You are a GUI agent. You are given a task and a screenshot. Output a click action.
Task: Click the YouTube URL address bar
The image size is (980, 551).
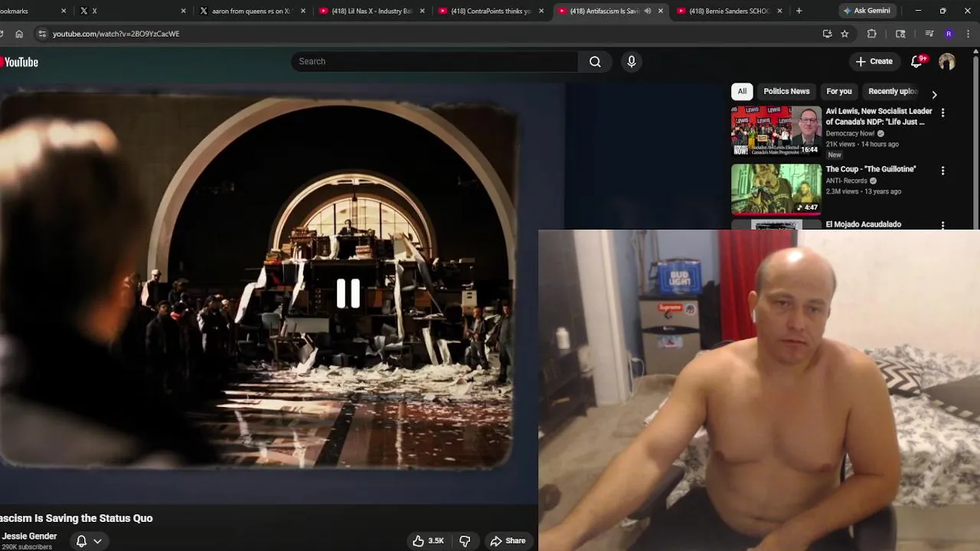[x=429, y=34]
